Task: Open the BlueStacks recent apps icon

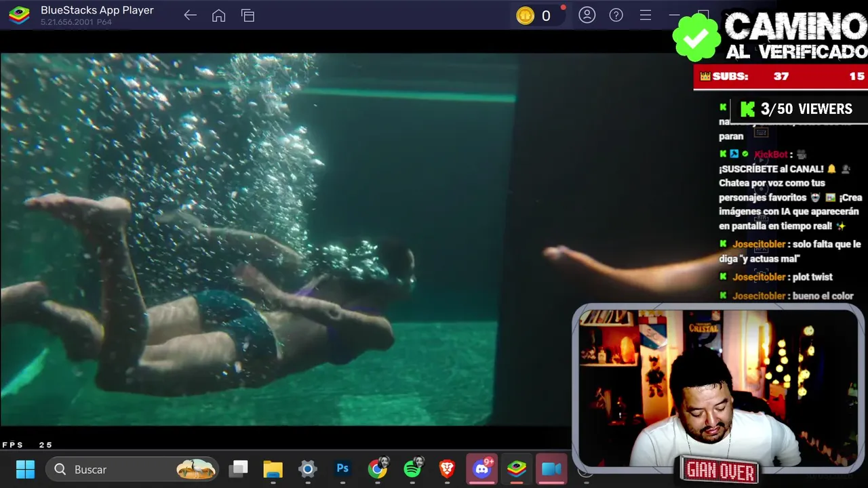Action: 248,16
